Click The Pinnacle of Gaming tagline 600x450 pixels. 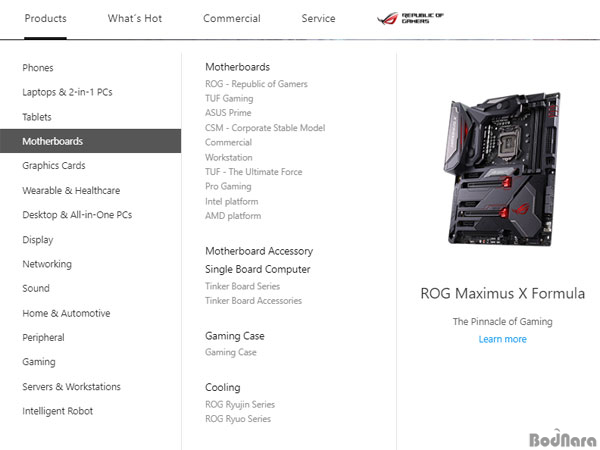pyautogui.click(x=502, y=321)
